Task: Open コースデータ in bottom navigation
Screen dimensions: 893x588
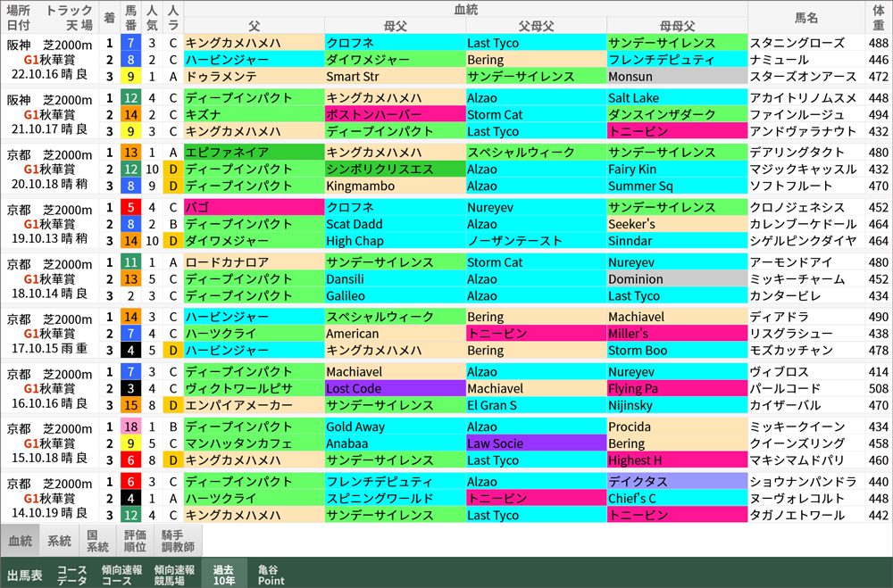Action: coord(71,575)
